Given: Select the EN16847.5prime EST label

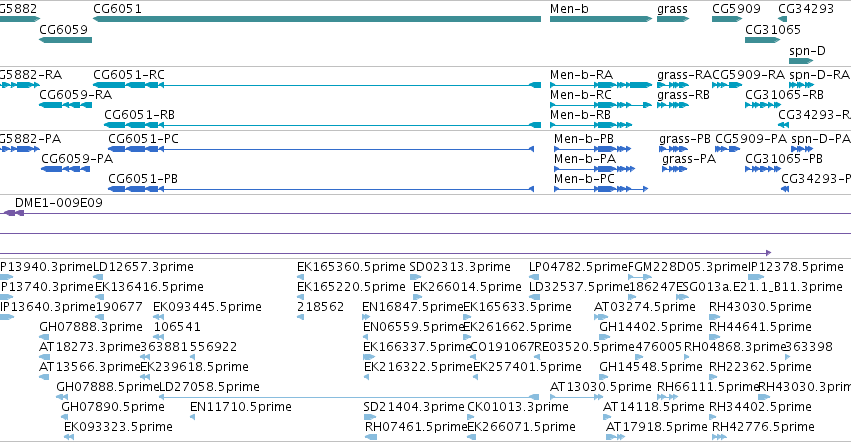Looking at the screenshot, I should click(x=412, y=306).
